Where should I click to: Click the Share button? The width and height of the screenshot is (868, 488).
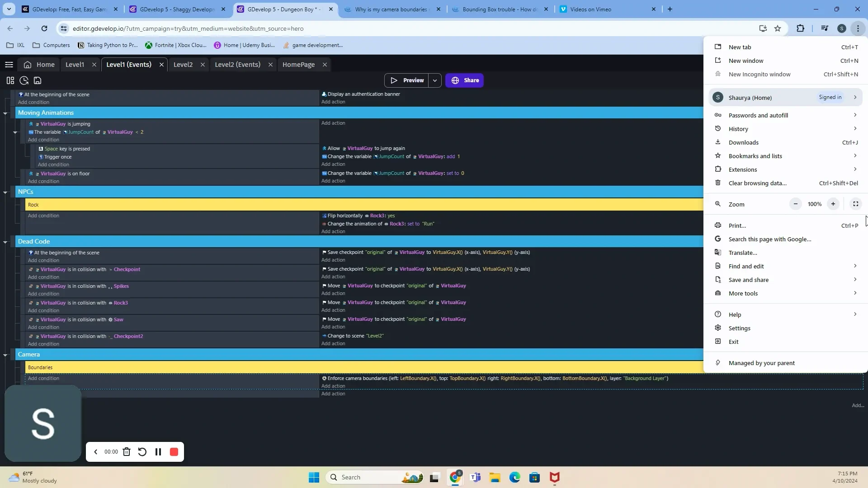(x=464, y=80)
